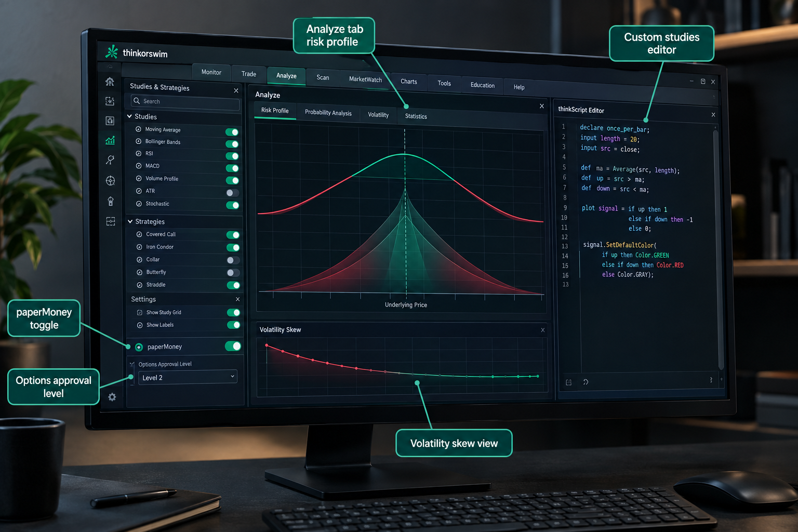The width and height of the screenshot is (798, 532).
Task: Turn off the Show Study Grid switch
Action: (233, 312)
